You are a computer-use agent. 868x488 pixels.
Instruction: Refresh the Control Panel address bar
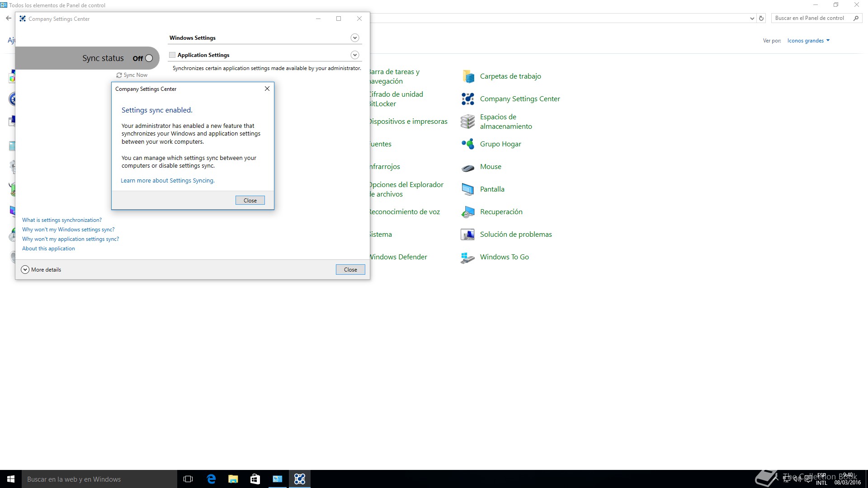coord(761,19)
